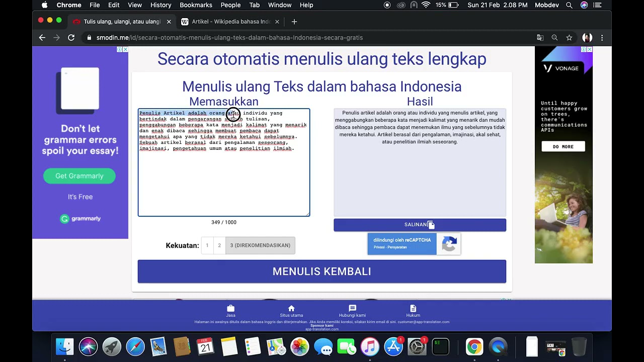Click the Jasa briefcase icon in footer
The image size is (644, 362).
(230, 308)
